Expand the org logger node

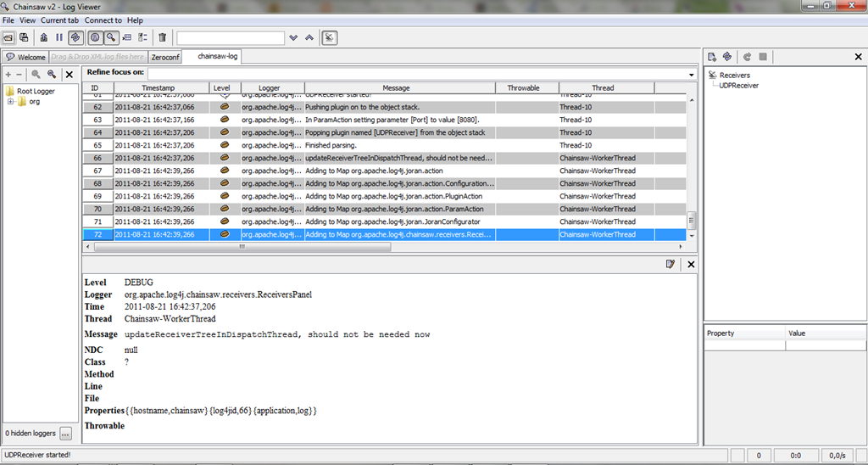(10, 102)
